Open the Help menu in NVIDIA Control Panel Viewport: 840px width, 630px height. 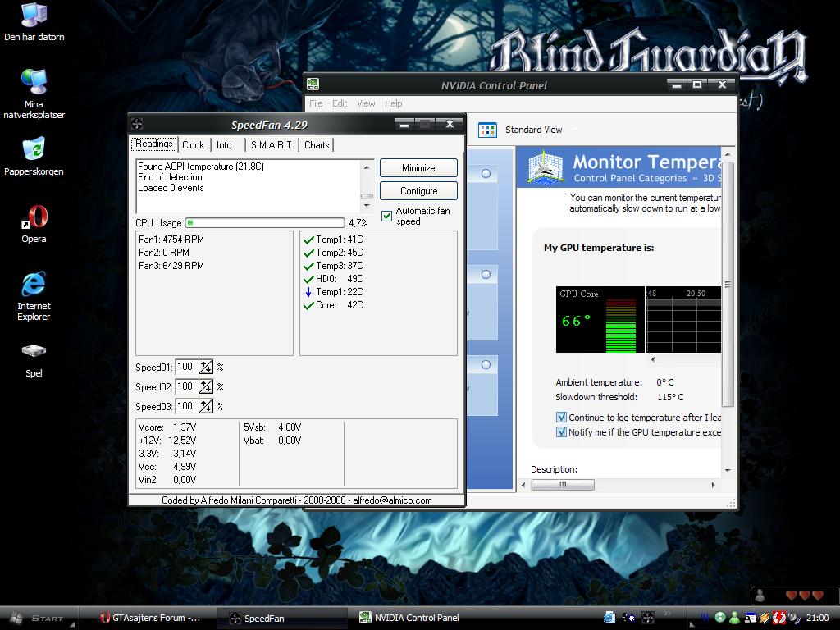[393, 103]
